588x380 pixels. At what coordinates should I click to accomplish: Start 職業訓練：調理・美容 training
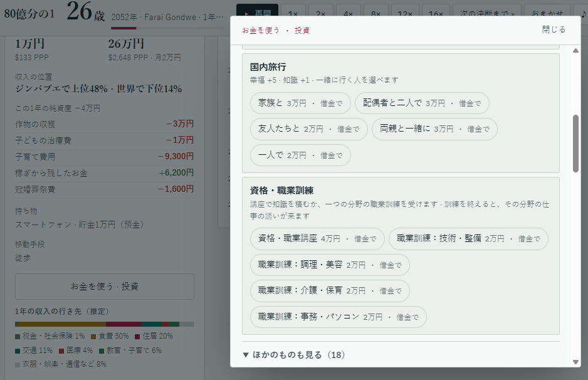tap(330, 265)
